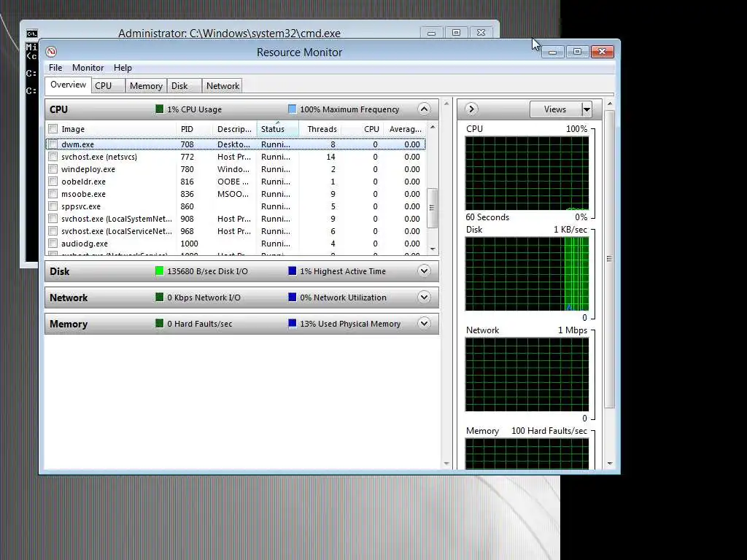Open the Views dropdown arrow
This screenshot has width=747, height=560.
[587, 109]
